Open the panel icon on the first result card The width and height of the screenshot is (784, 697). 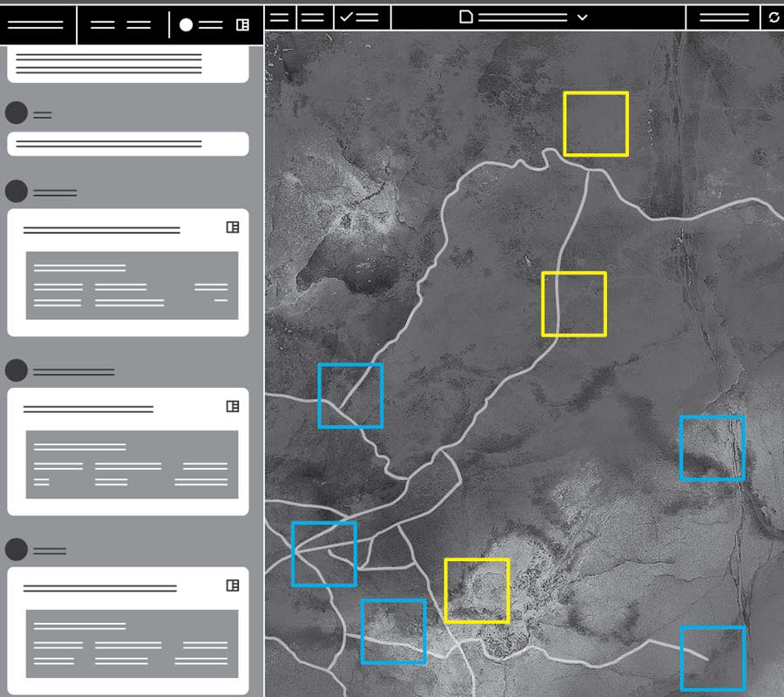(x=233, y=227)
